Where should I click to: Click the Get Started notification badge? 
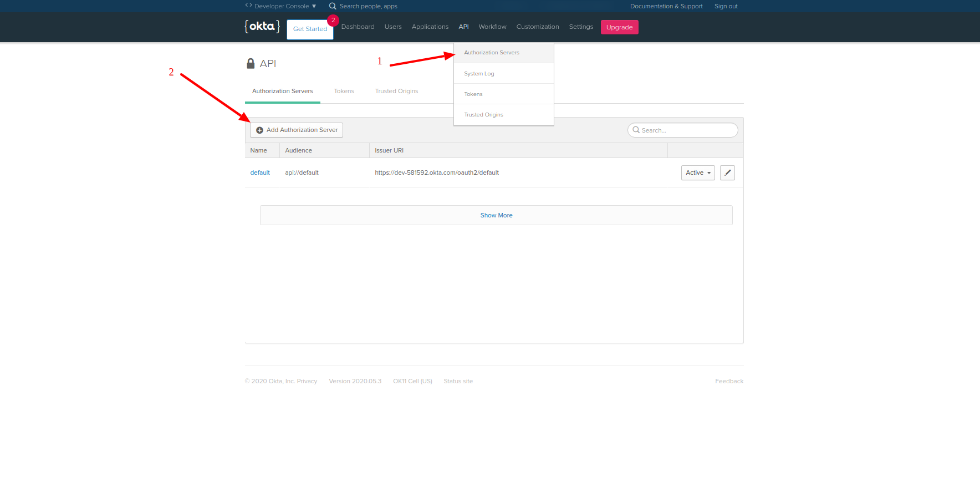click(x=333, y=21)
